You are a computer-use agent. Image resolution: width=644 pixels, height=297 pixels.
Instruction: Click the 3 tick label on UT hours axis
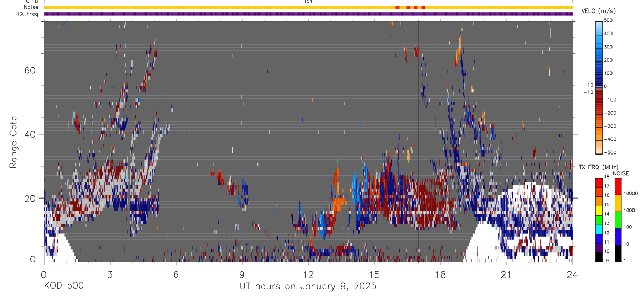click(110, 274)
